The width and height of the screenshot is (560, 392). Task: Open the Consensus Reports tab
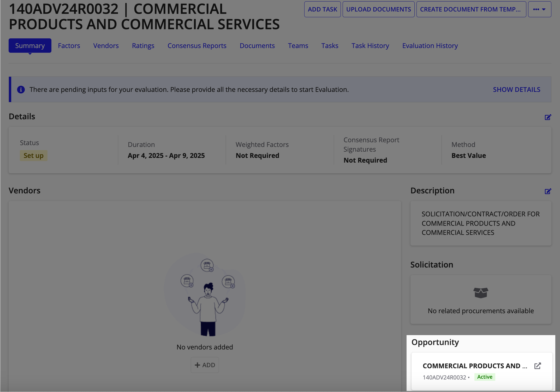coord(197,46)
